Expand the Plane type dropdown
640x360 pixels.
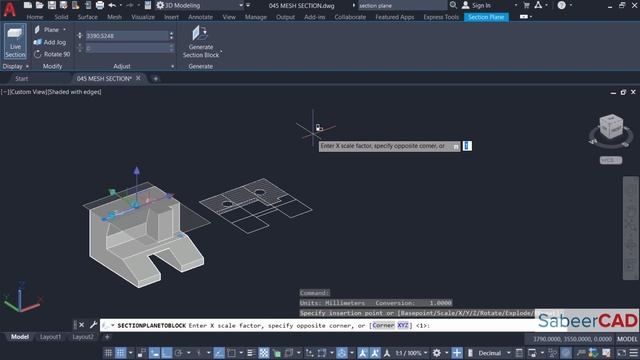[x=64, y=30]
